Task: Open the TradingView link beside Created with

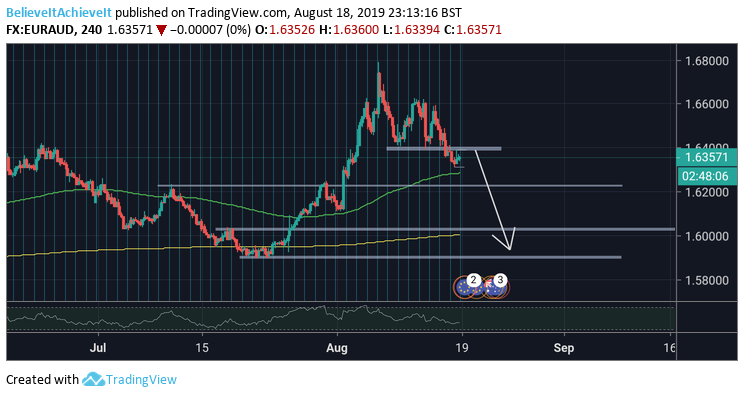Action: 141,379
